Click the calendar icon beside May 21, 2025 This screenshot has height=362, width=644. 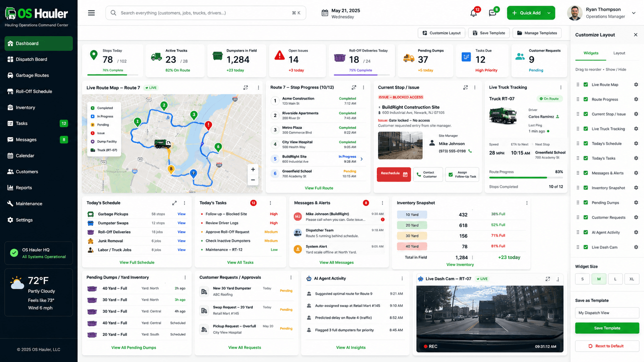point(325,13)
